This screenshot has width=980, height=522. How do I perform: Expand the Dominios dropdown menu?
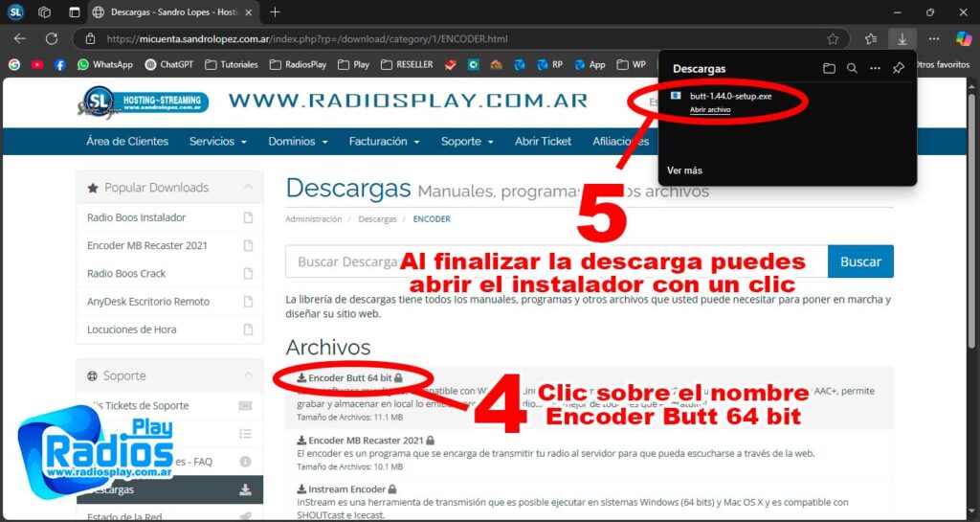coord(299,142)
